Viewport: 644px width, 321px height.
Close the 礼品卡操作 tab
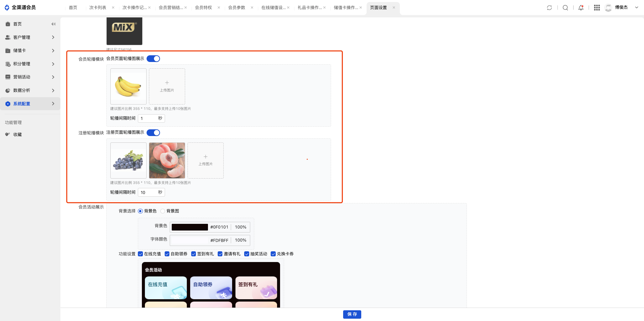click(x=324, y=8)
